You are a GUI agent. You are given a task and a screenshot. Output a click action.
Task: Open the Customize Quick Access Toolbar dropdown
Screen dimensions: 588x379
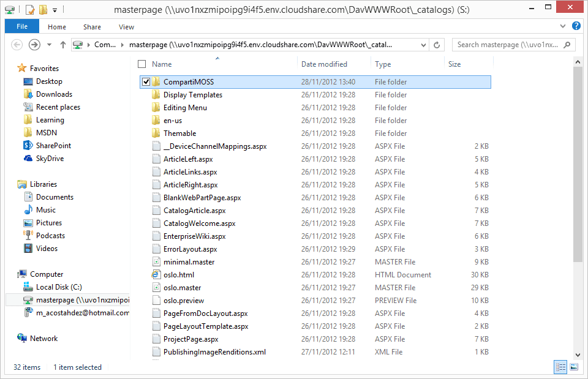pos(55,10)
